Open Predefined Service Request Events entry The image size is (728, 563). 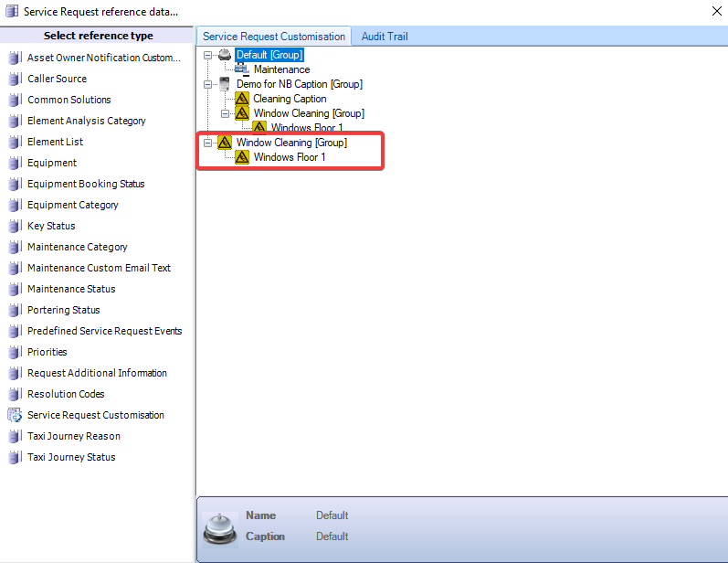[104, 331]
